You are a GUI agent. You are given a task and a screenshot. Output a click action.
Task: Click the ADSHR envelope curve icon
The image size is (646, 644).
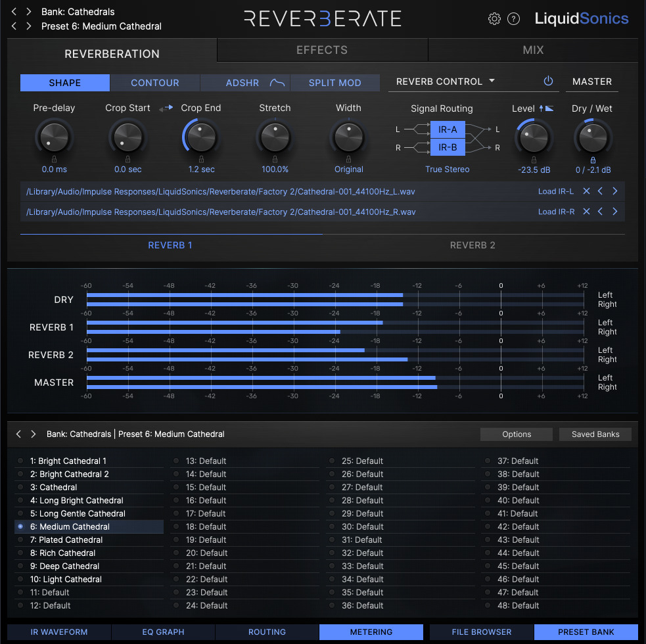(277, 83)
